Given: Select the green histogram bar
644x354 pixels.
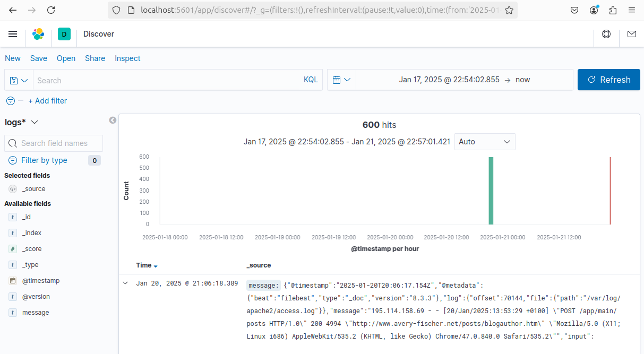Looking at the screenshot, I should 491,191.
